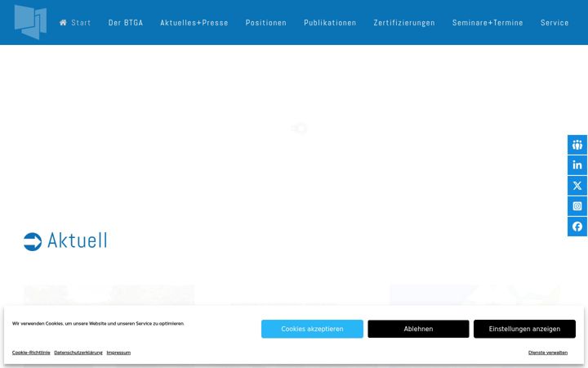
Task: Click the Aktuell heading text
Action: click(78, 240)
